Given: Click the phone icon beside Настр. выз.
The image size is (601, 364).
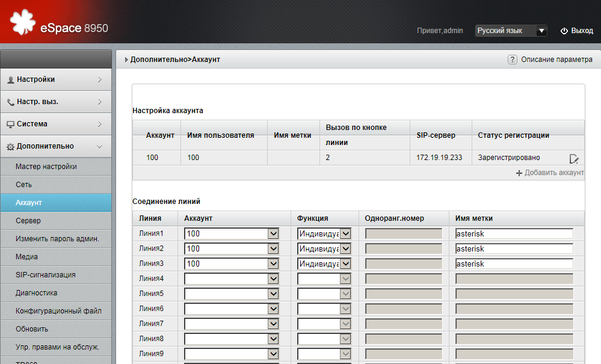Looking at the screenshot, I should (12, 102).
